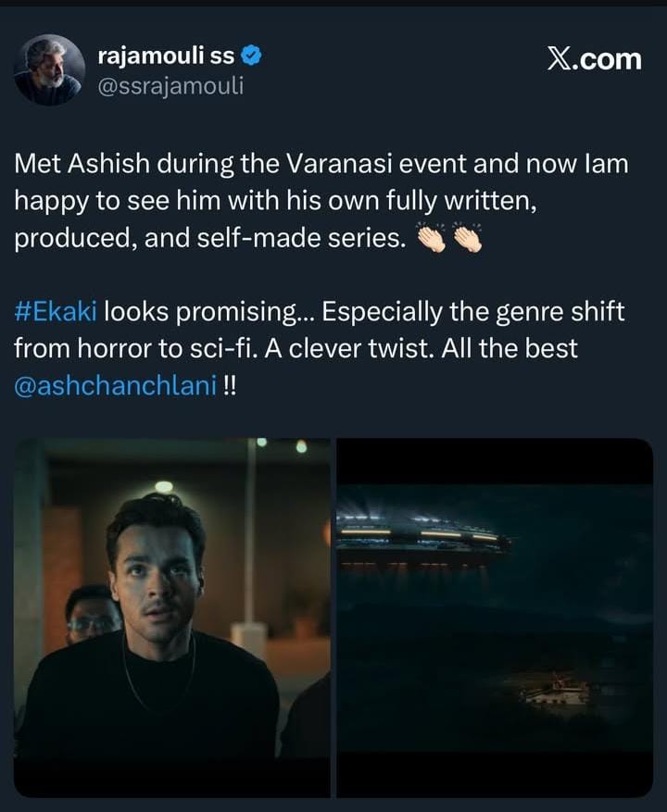Click the man with glasses in the background

92,615
